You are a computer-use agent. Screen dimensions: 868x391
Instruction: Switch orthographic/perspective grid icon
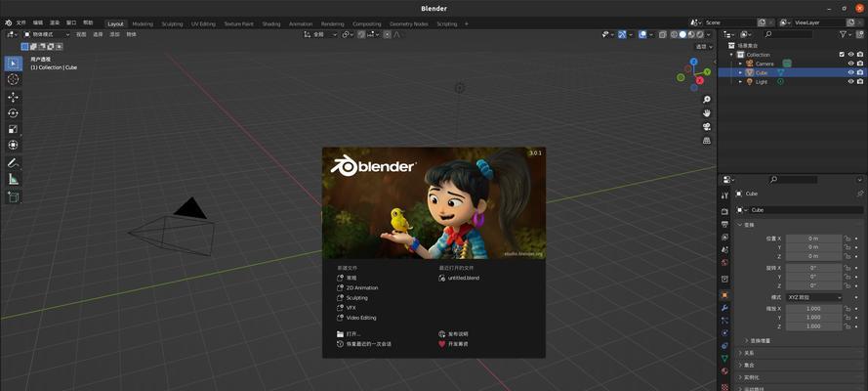pyautogui.click(x=707, y=141)
